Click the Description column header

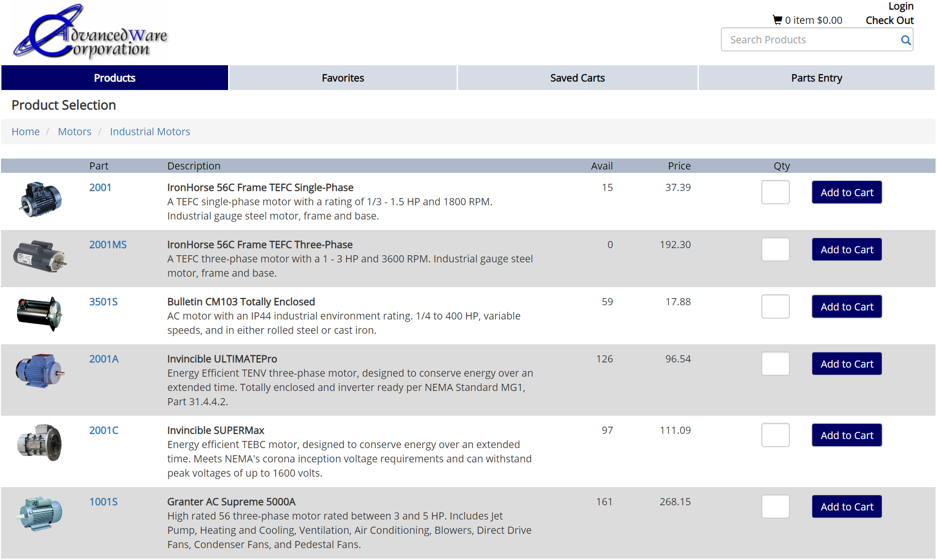(x=194, y=166)
